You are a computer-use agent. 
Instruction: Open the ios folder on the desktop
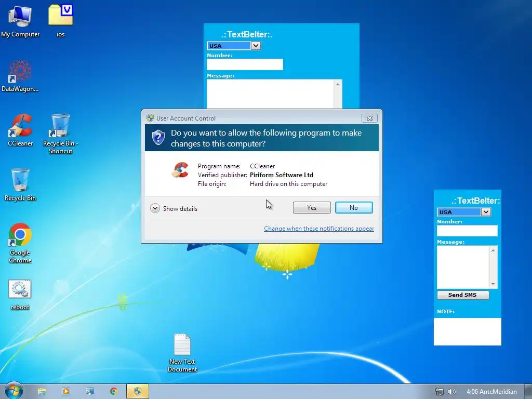click(60, 20)
